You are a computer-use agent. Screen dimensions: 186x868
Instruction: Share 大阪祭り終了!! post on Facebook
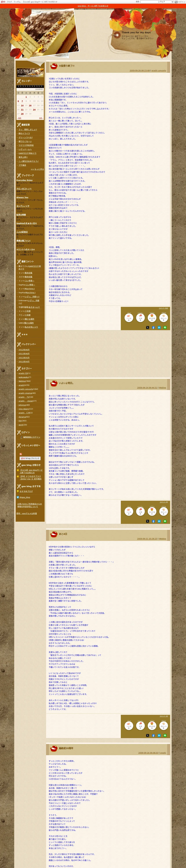[x=153, y=328]
